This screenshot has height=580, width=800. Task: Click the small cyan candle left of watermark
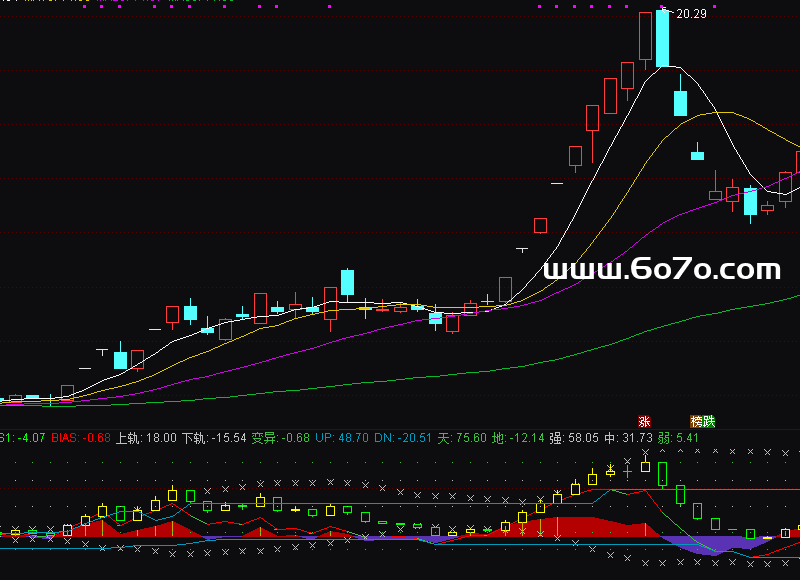click(435, 318)
